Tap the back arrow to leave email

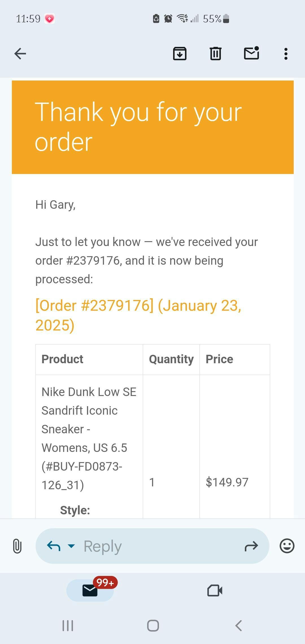(x=20, y=54)
